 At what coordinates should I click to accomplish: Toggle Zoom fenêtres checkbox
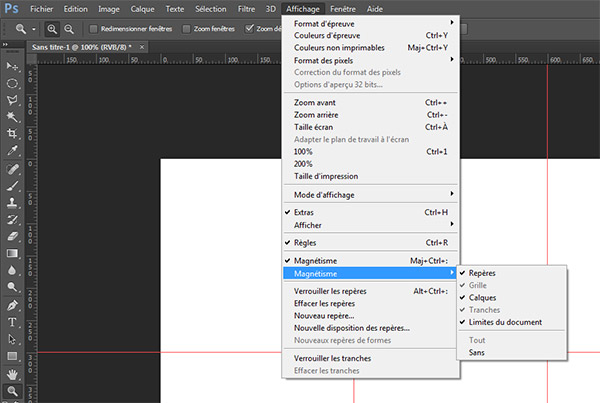point(186,29)
